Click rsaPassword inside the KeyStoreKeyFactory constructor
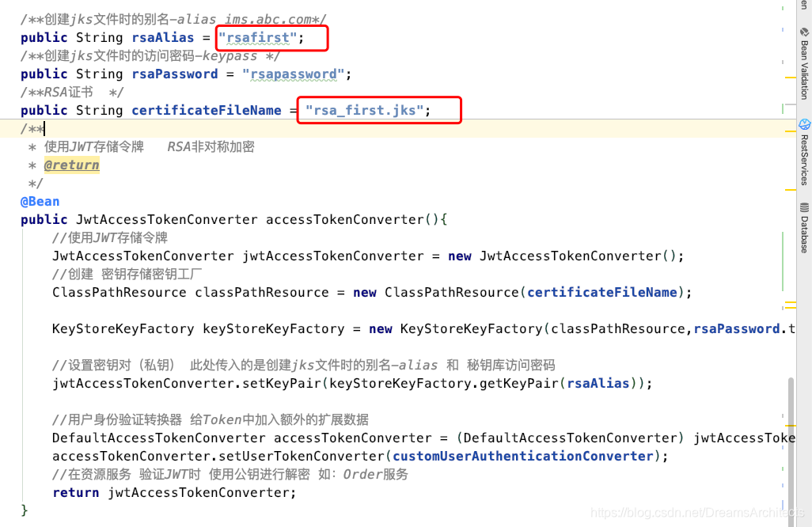812x527 pixels. [x=737, y=328]
